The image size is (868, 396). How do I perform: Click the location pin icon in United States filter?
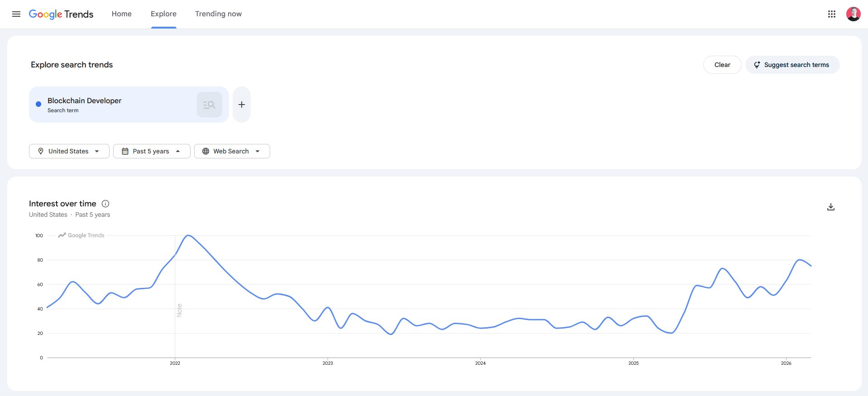pos(41,151)
